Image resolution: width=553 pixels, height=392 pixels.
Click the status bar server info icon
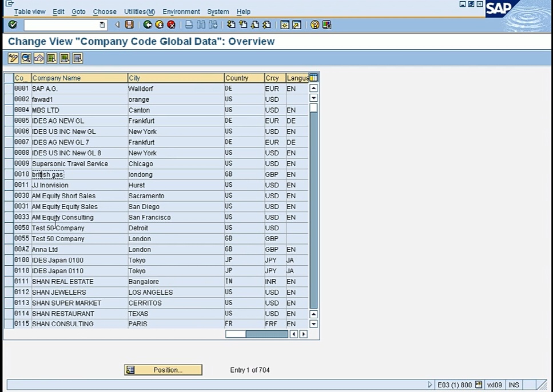479,385
